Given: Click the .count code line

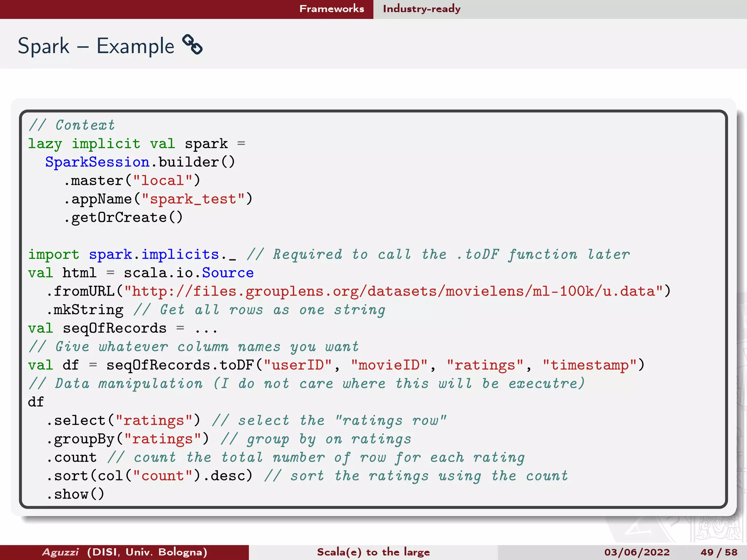Looking at the screenshot, I should pyautogui.click(x=71, y=457).
